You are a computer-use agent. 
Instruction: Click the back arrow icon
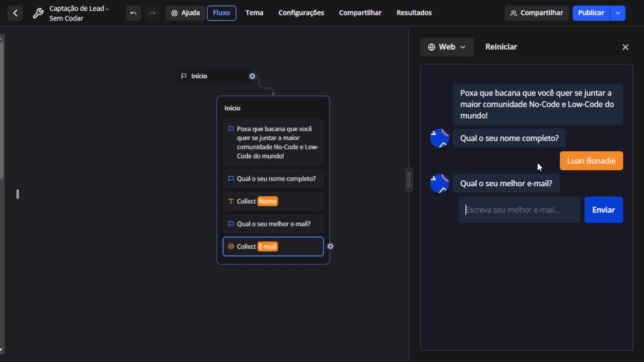click(x=15, y=13)
